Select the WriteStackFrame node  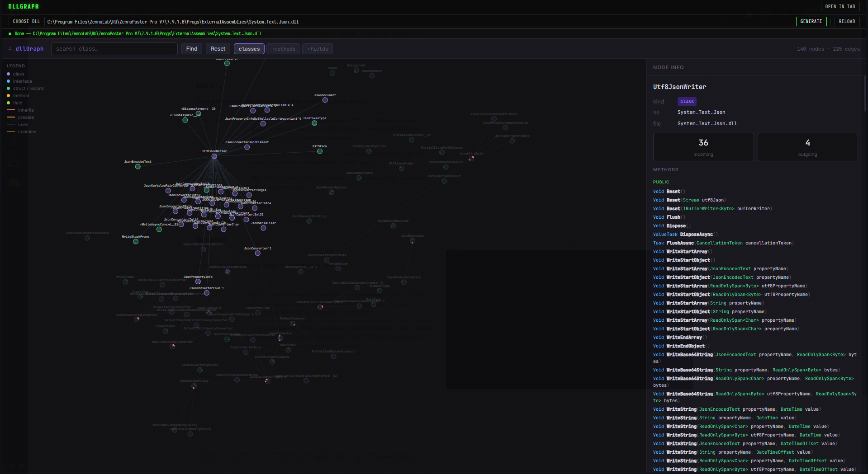point(136,242)
